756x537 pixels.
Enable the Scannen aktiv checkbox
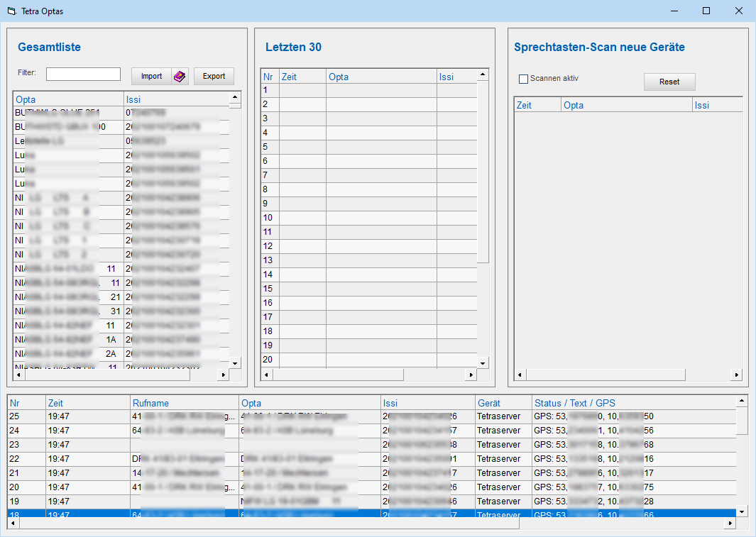[524, 79]
